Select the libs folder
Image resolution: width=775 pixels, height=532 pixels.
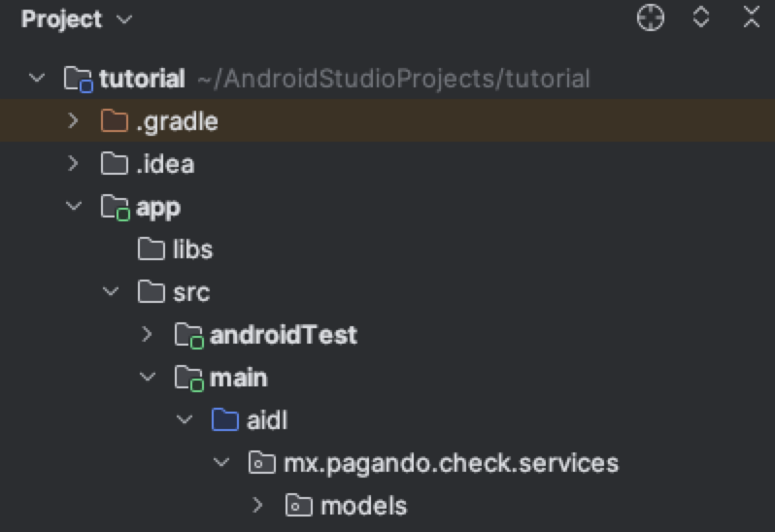[x=191, y=249]
